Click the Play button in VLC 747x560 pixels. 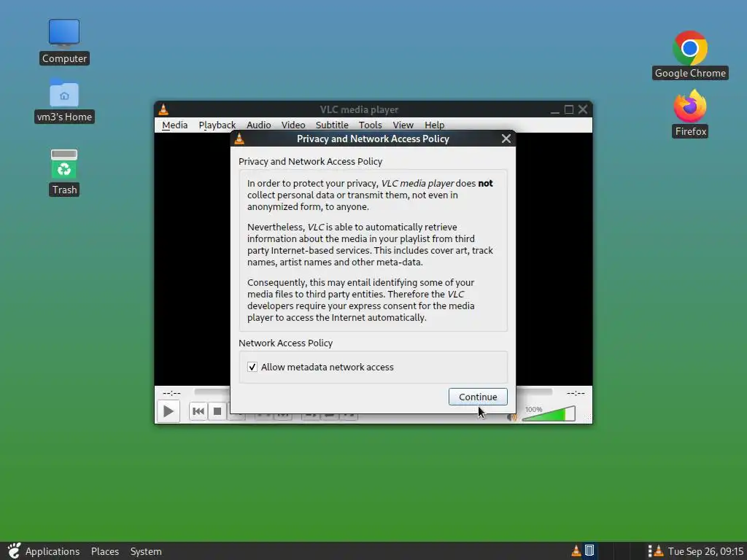pyautogui.click(x=169, y=411)
